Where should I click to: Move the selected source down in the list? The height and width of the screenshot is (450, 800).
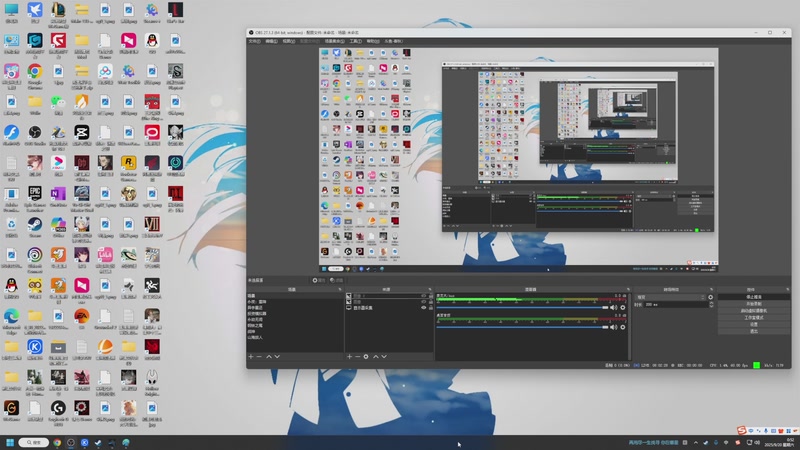click(x=384, y=357)
